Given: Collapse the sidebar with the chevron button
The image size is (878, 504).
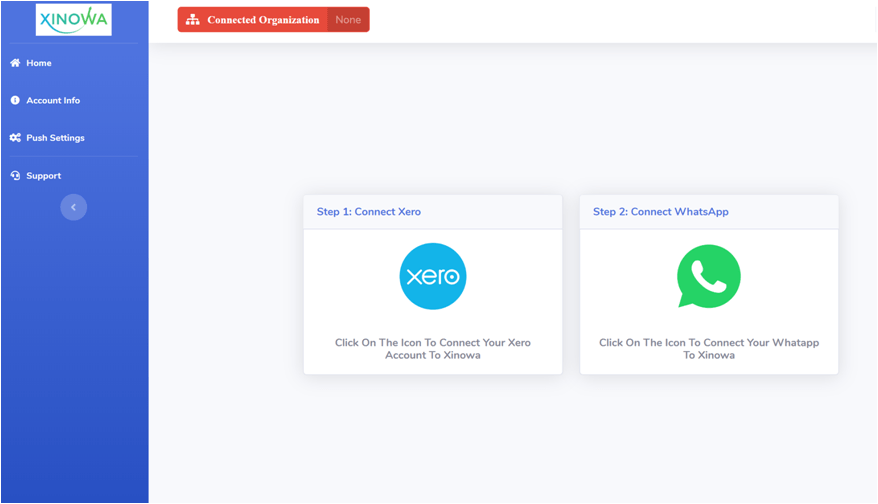Looking at the screenshot, I should point(73,207).
